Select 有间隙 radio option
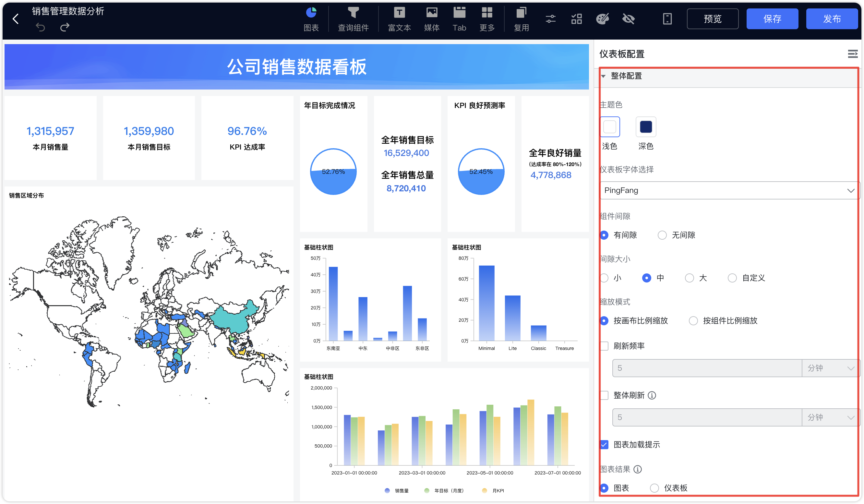The height and width of the screenshot is (504, 864). [605, 235]
